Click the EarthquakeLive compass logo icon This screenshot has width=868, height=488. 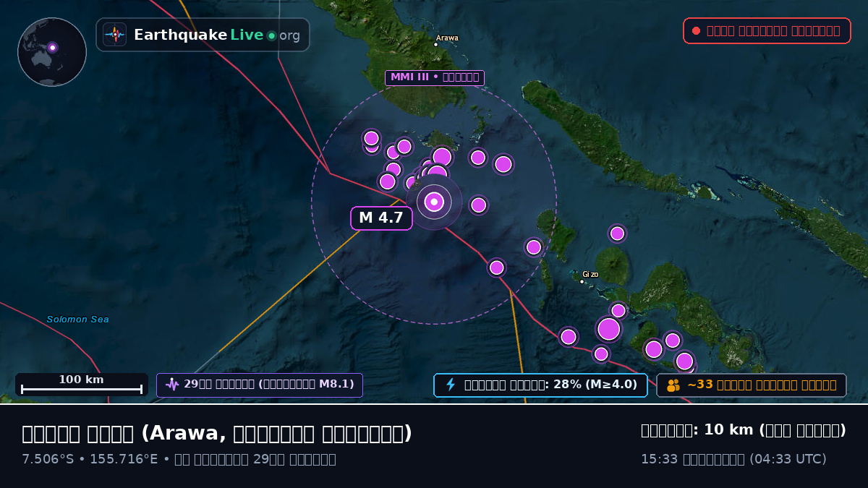click(x=114, y=35)
